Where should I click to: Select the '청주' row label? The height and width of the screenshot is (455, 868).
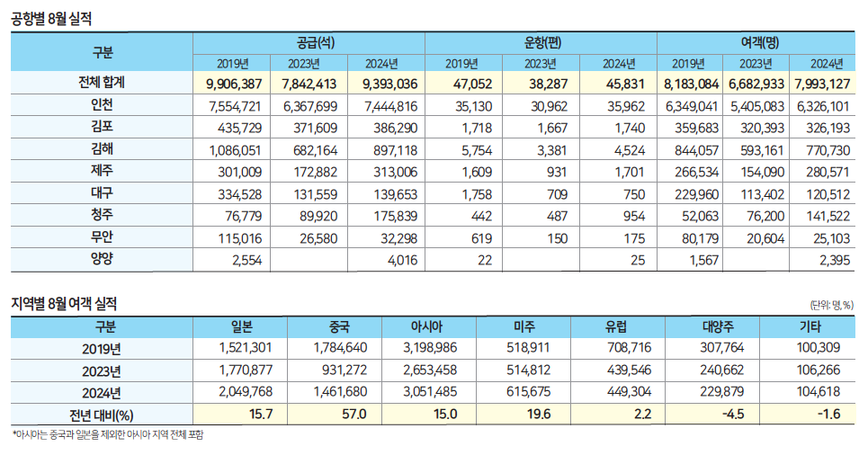[x=102, y=215]
